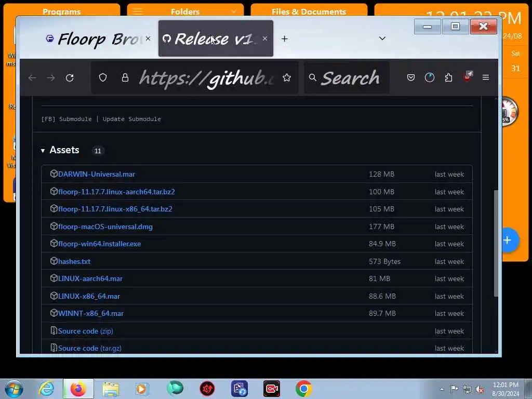Download DARWIN-Universal.mar
The width and height of the screenshot is (532, 399).
96,174
